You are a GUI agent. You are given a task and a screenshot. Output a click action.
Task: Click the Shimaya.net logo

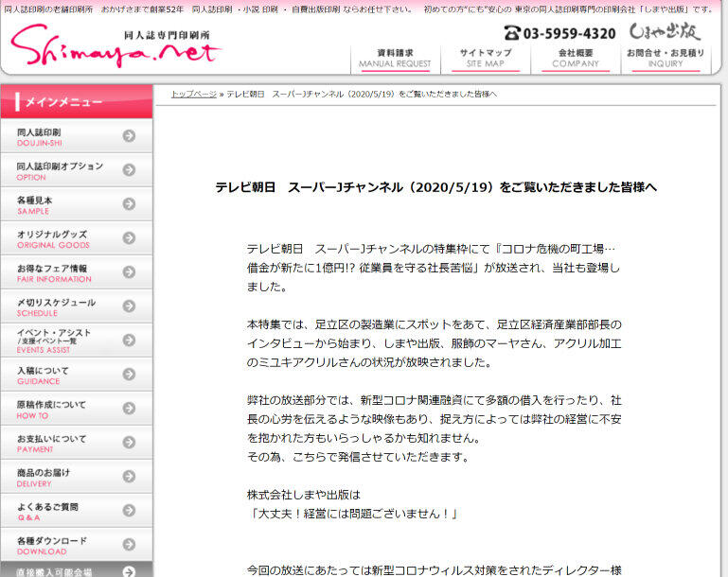(x=115, y=46)
